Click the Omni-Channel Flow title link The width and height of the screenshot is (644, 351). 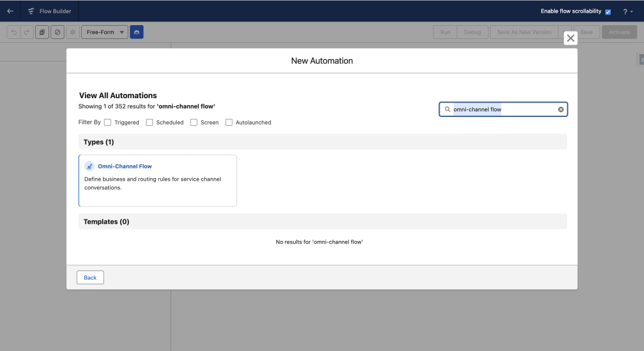tap(125, 166)
